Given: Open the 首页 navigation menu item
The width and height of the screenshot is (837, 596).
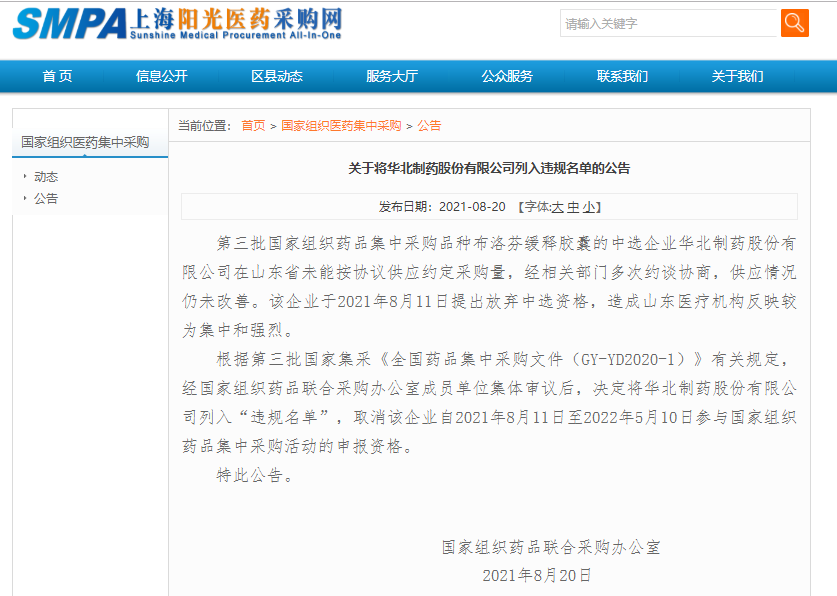Looking at the screenshot, I should (58, 76).
